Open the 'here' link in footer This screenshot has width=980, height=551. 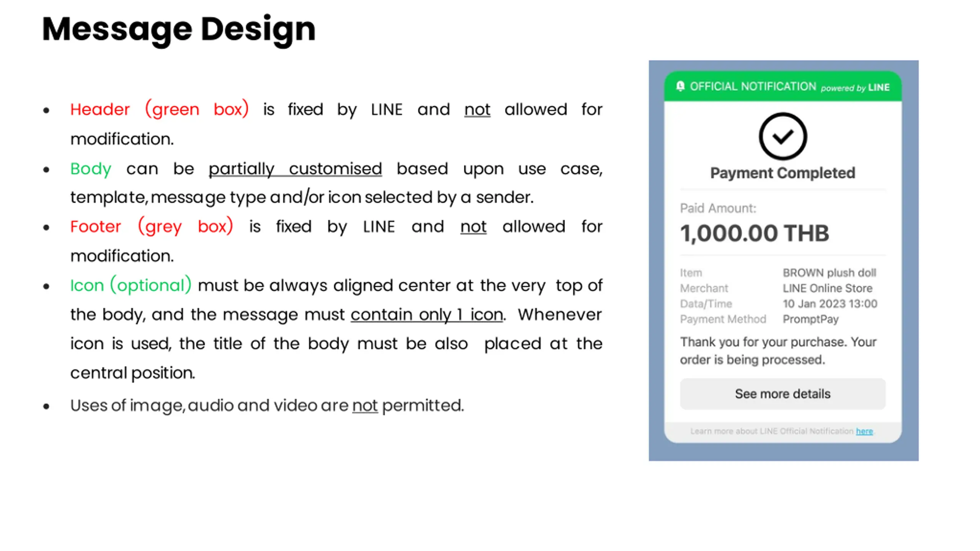[x=864, y=431]
